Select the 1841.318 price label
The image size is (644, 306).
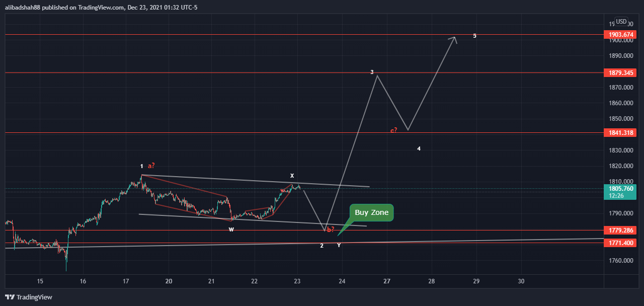620,133
